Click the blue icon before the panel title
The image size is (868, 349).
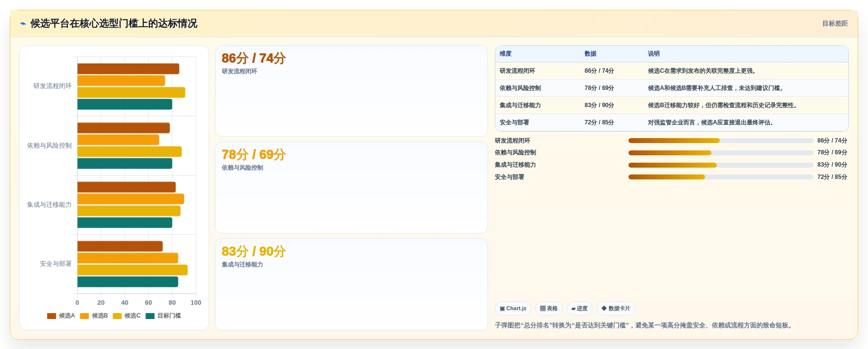pyautogui.click(x=23, y=24)
